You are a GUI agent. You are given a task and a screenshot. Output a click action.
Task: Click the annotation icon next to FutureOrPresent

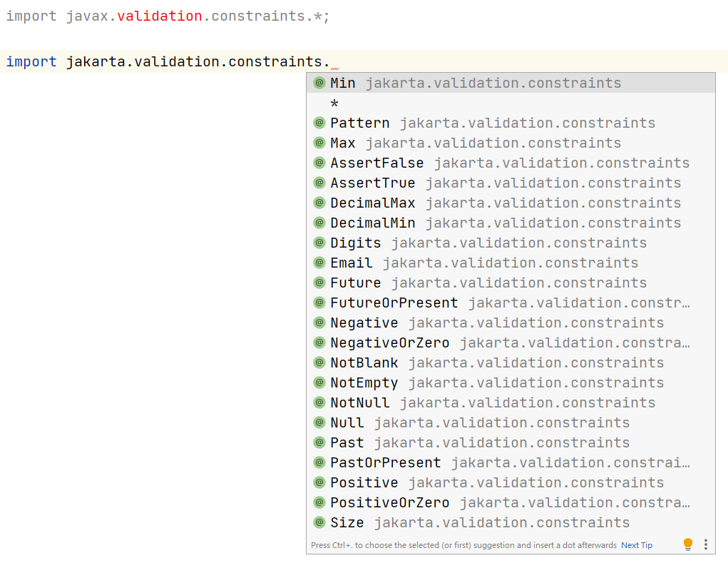[x=319, y=303]
